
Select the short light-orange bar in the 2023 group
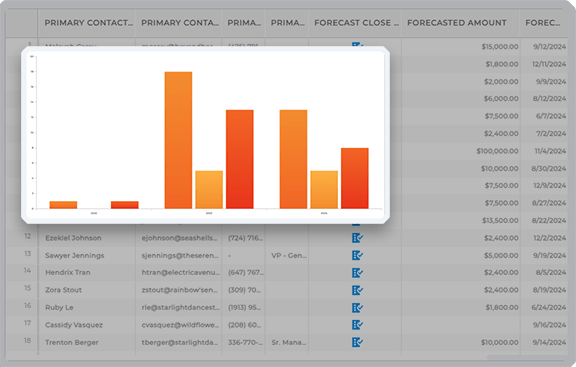[x=209, y=190]
